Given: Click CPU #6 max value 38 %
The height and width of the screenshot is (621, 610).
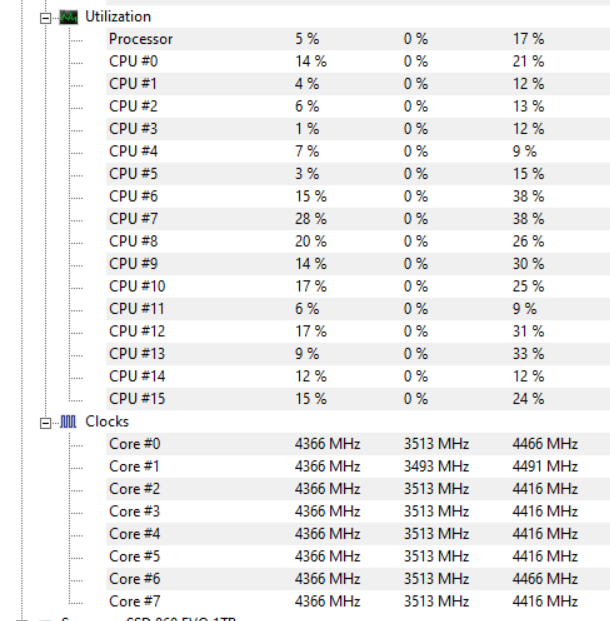Looking at the screenshot, I should pyautogui.click(x=528, y=196).
